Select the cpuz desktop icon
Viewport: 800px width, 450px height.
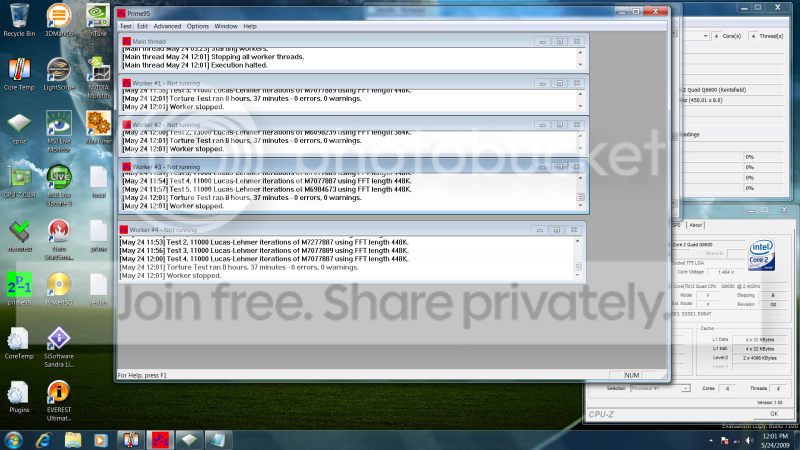tap(19, 128)
